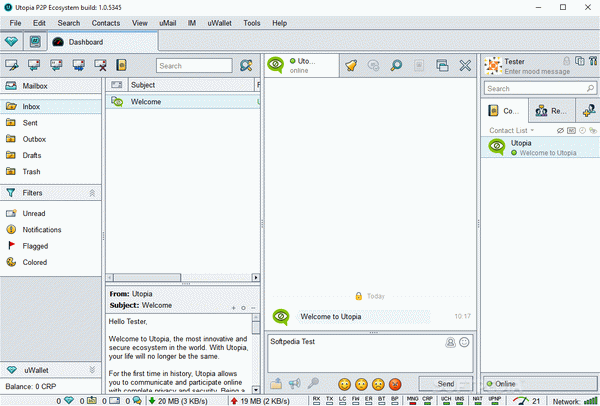
Task: Click the copy icon beside Tester
Action: (580, 61)
